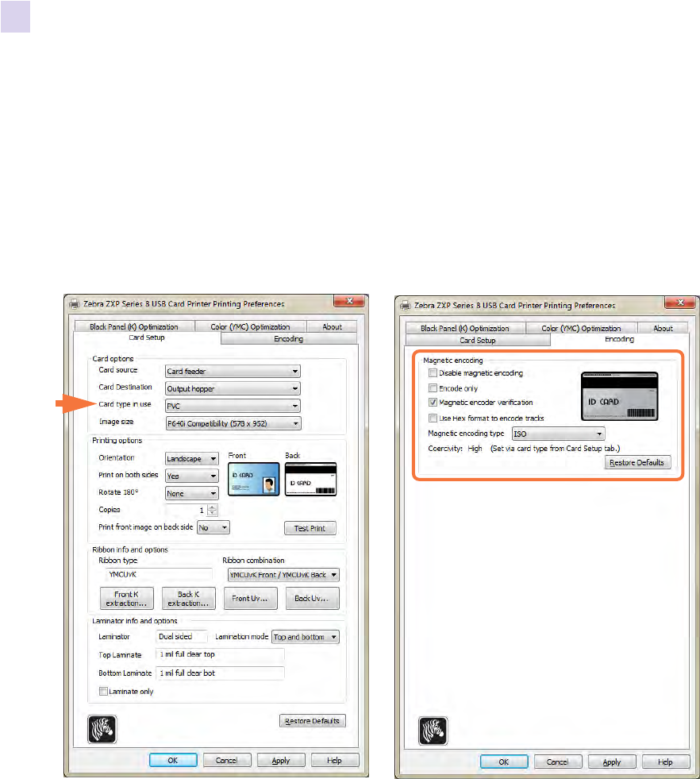Image resolution: width=700 pixels, height=779 pixels.
Task: Click the Zebra logo in right Encoding window
Action: pos(433,731)
